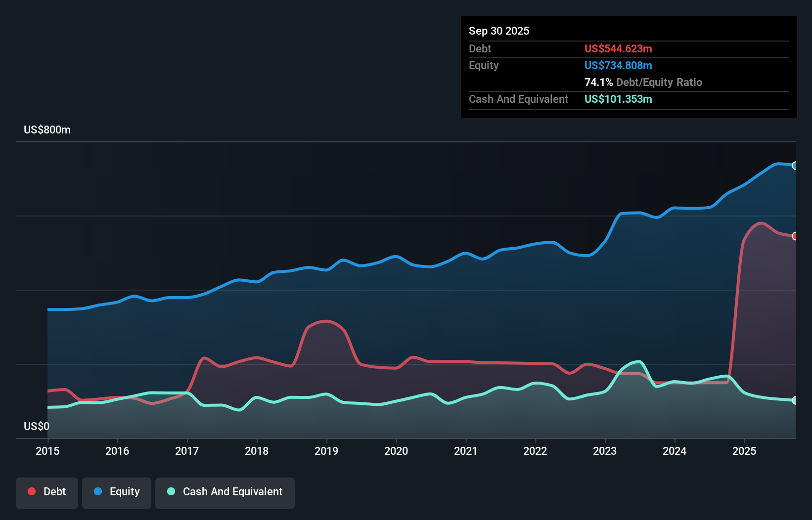Click the 2015 x-axis label
The image size is (812, 520).
coord(47,451)
